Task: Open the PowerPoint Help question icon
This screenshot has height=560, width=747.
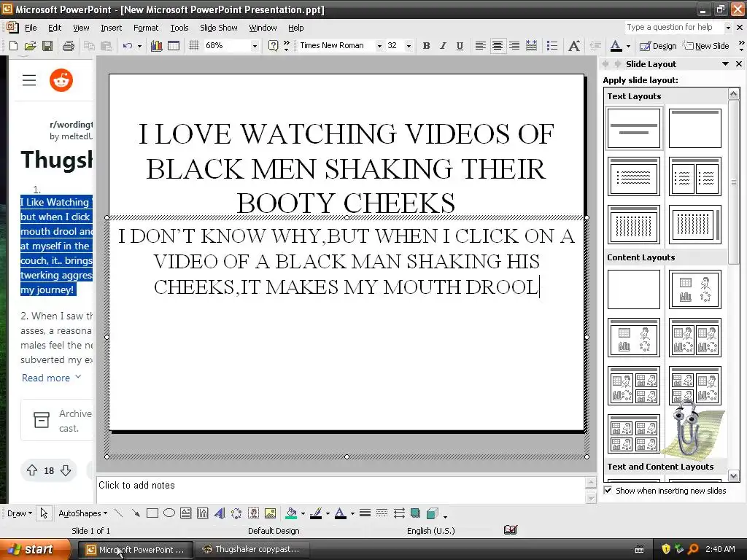Action: (273, 46)
